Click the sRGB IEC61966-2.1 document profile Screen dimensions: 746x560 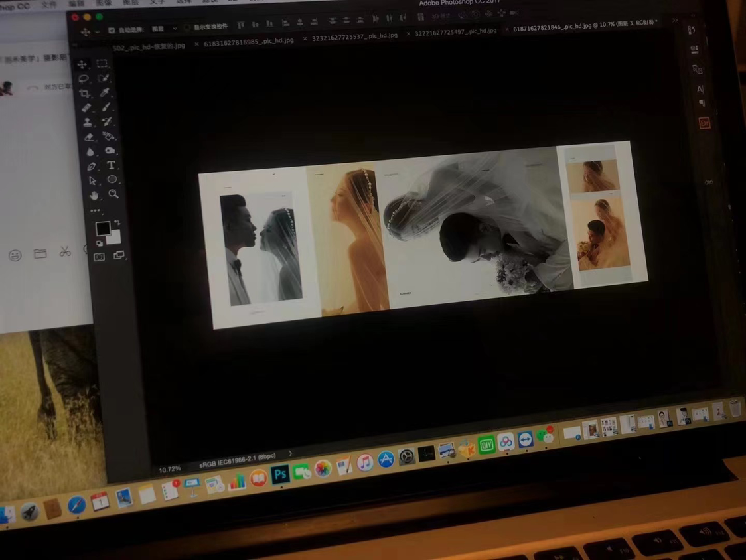point(238,460)
